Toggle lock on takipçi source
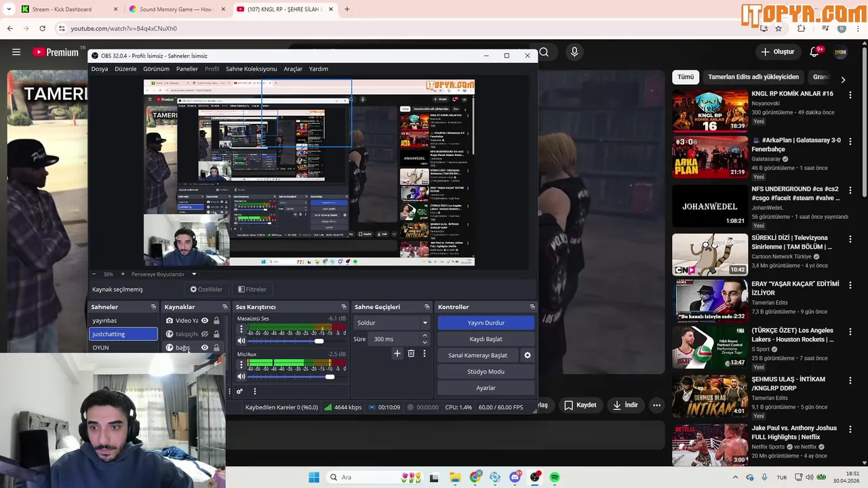This screenshot has width=868, height=488. pos(216,334)
